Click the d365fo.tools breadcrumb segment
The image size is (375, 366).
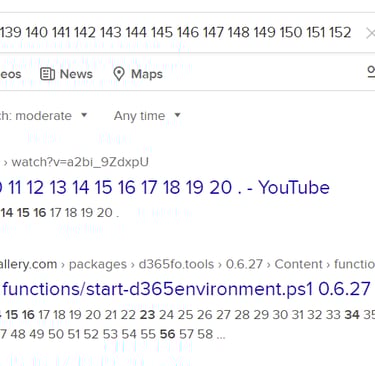click(176, 264)
